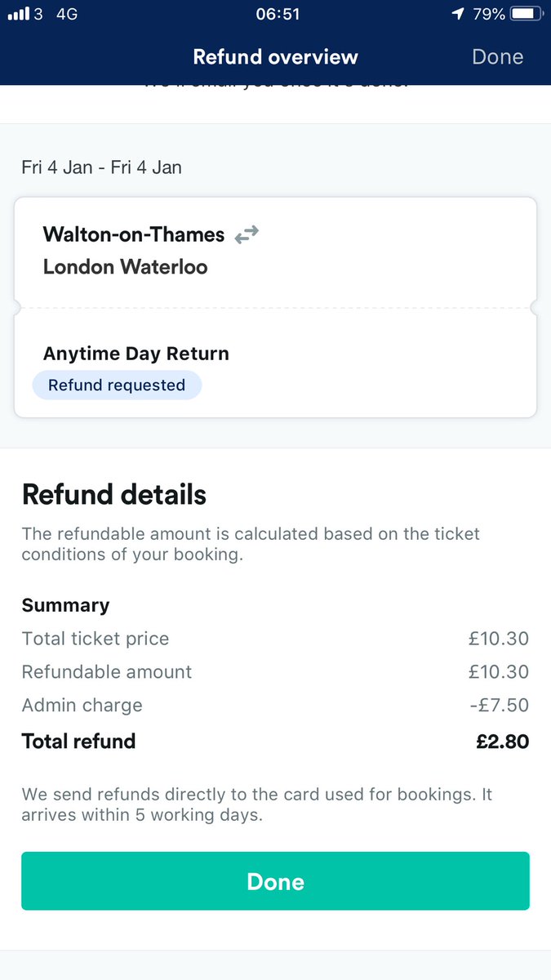The height and width of the screenshot is (980, 551).
Task: Tap the Admin charge -£7.50 amount
Action: point(499,705)
